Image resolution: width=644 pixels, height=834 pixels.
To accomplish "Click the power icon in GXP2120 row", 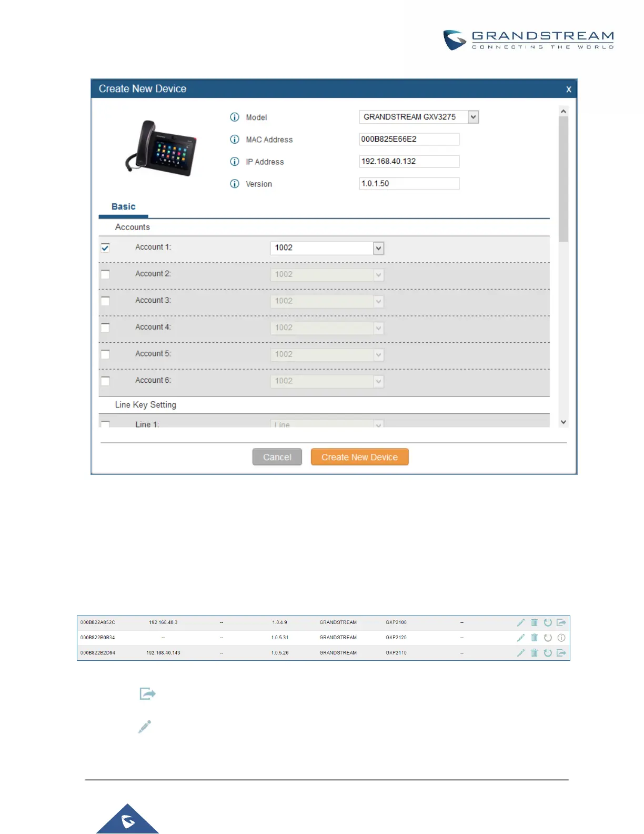I will tap(548, 638).
